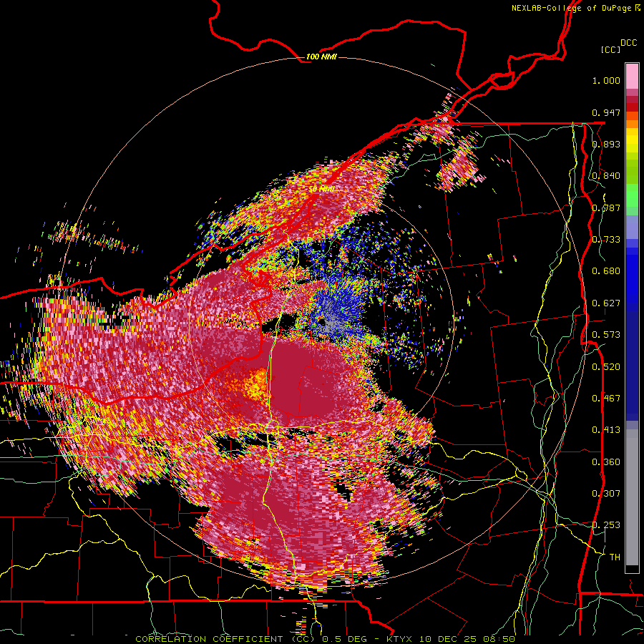Click the yellow-orange low-correlation patch in crimson area
Screen dimensions: 644x644
[258, 384]
